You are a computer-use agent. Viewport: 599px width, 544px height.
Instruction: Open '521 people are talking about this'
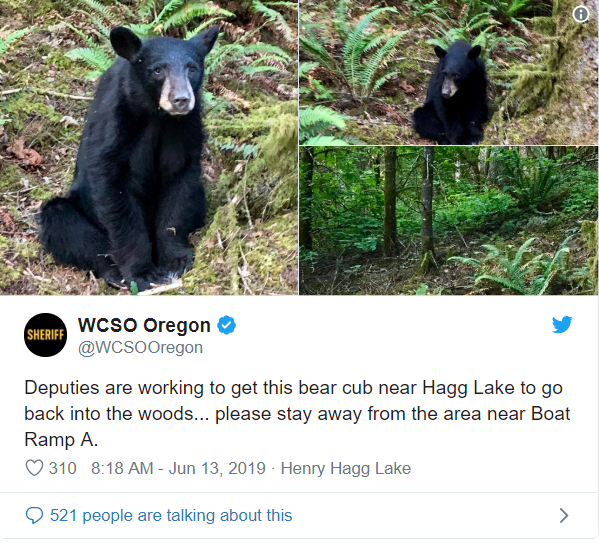coord(171,515)
